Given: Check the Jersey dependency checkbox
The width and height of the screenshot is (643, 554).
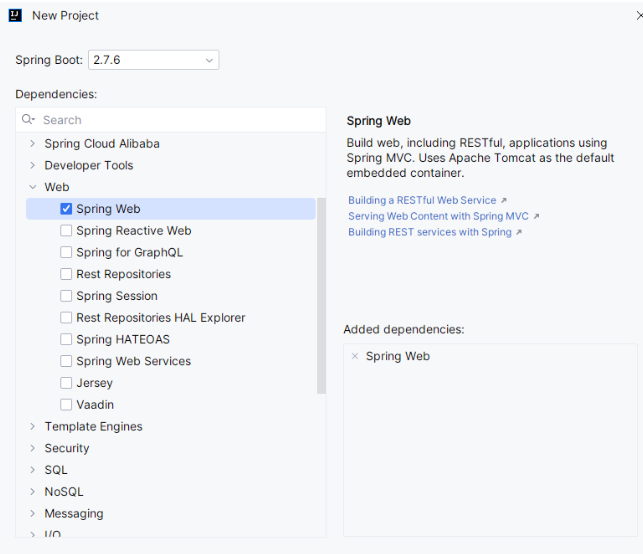Looking at the screenshot, I should pyautogui.click(x=66, y=383).
